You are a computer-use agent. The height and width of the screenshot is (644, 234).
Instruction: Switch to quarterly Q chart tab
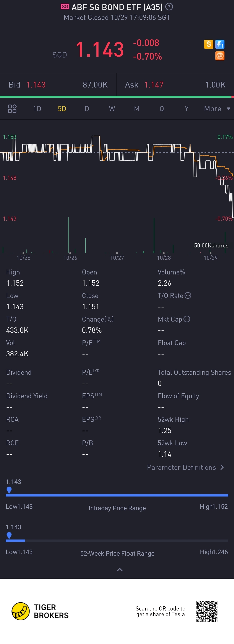click(x=162, y=109)
